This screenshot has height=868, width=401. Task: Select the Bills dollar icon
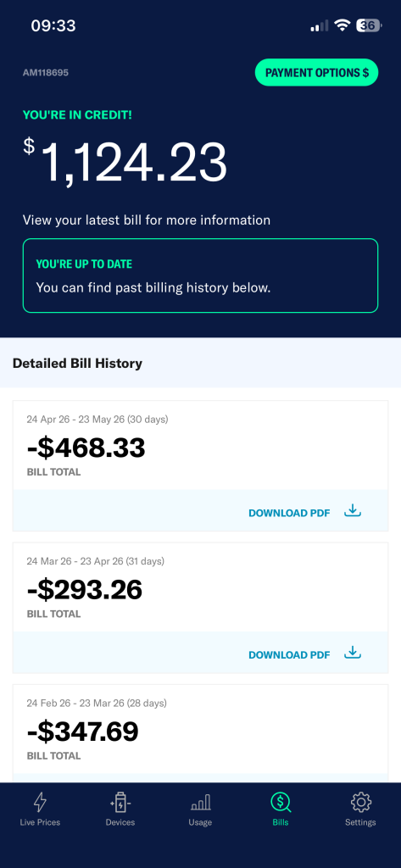click(281, 801)
